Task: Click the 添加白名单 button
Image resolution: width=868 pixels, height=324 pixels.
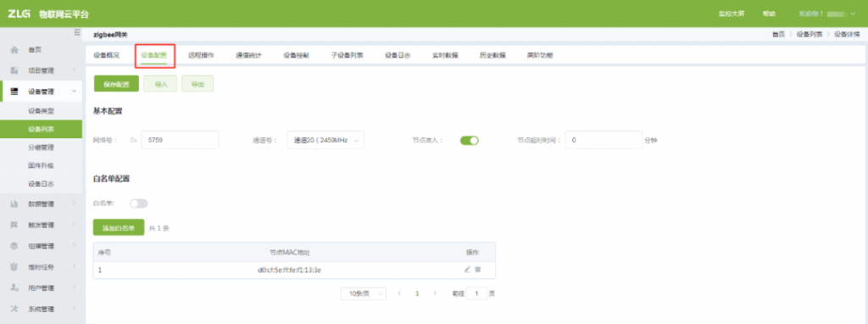Action: [119, 227]
